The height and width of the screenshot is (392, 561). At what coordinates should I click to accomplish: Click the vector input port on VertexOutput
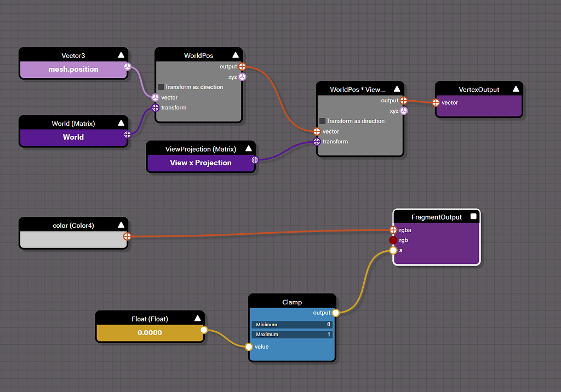[436, 102]
